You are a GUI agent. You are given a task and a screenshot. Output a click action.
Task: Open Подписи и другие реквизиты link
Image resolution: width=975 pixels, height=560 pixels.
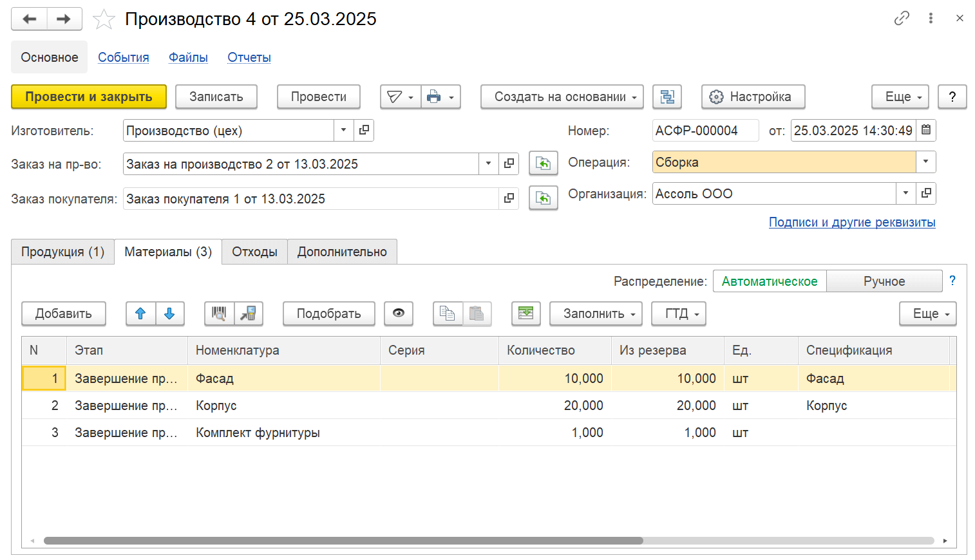pos(851,222)
